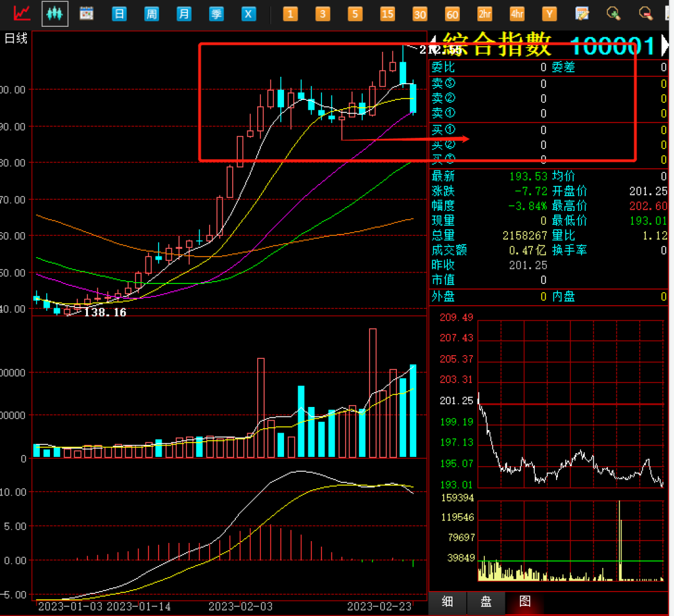Open the 细 tab at bottom
The height and width of the screenshot is (616, 674).
click(x=447, y=602)
